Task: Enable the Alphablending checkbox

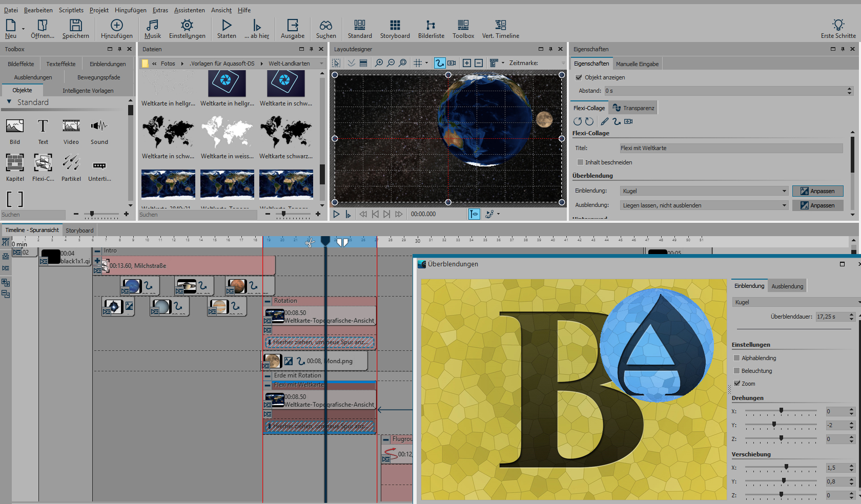Action: click(737, 358)
